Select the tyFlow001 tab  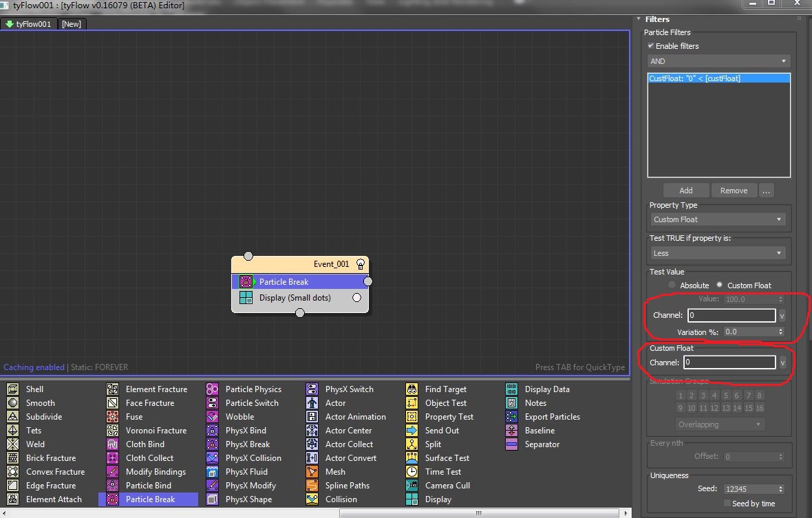[28, 24]
